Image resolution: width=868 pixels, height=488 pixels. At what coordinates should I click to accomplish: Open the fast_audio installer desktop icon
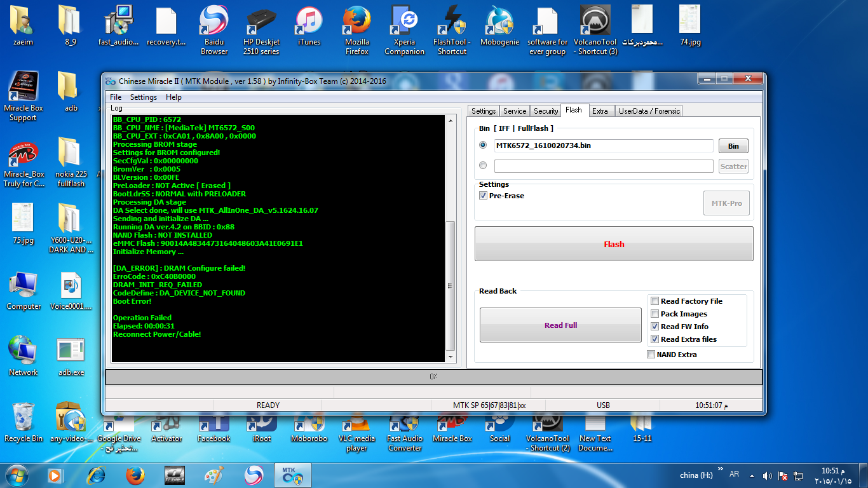(x=118, y=26)
